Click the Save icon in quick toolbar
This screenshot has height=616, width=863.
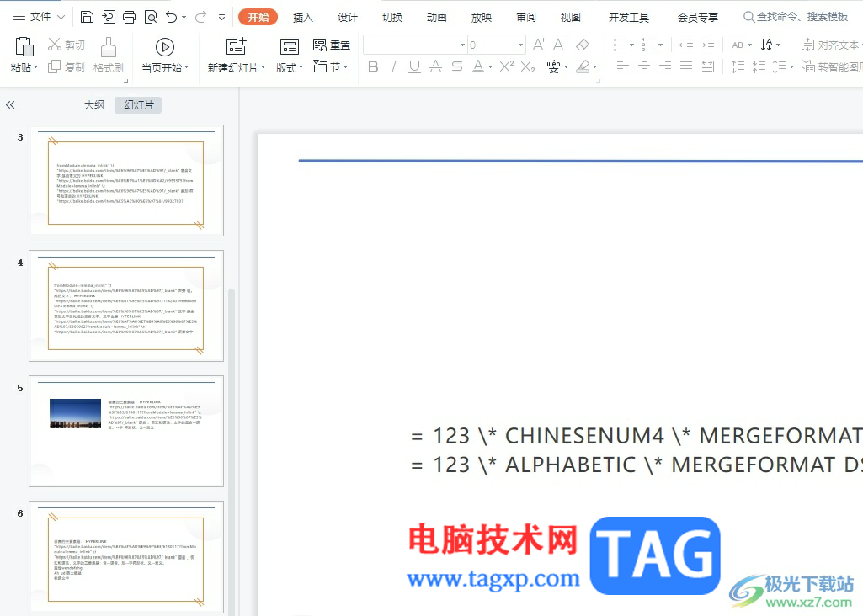pyautogui.click(x=87, y=17)
